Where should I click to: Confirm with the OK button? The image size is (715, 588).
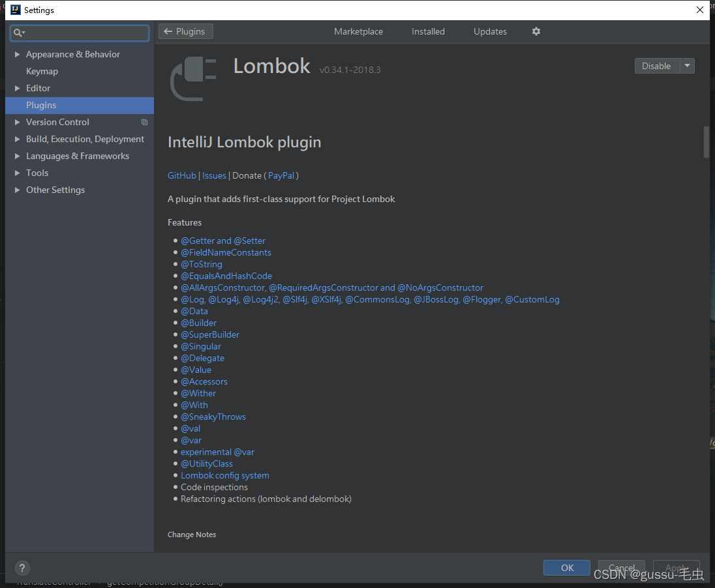point(567,568)
